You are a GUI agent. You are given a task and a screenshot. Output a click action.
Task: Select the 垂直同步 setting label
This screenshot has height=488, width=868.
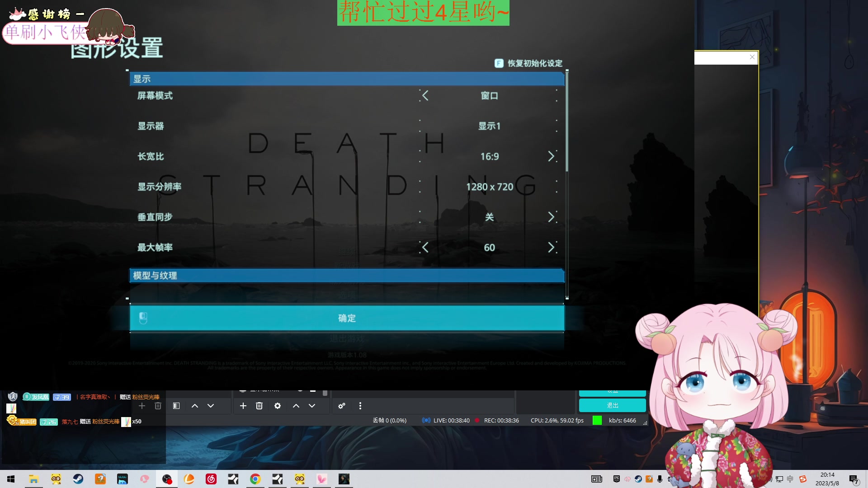point(155,217)
